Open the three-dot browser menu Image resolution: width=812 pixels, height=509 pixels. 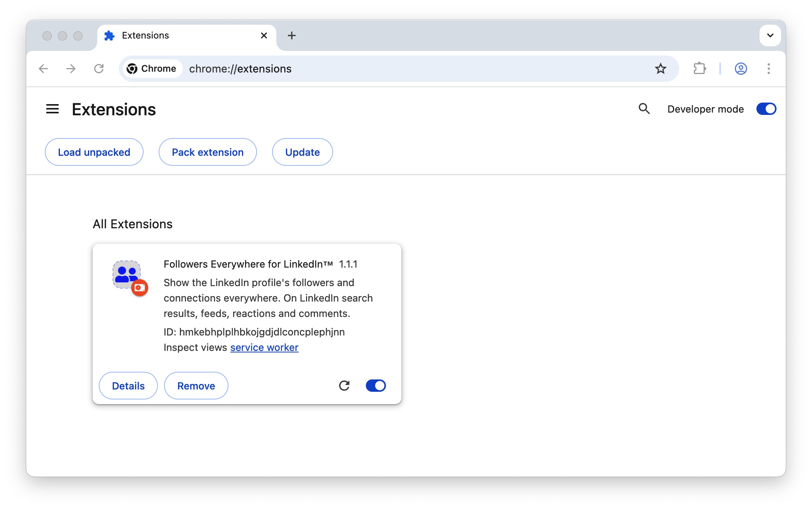click(769, 69)
